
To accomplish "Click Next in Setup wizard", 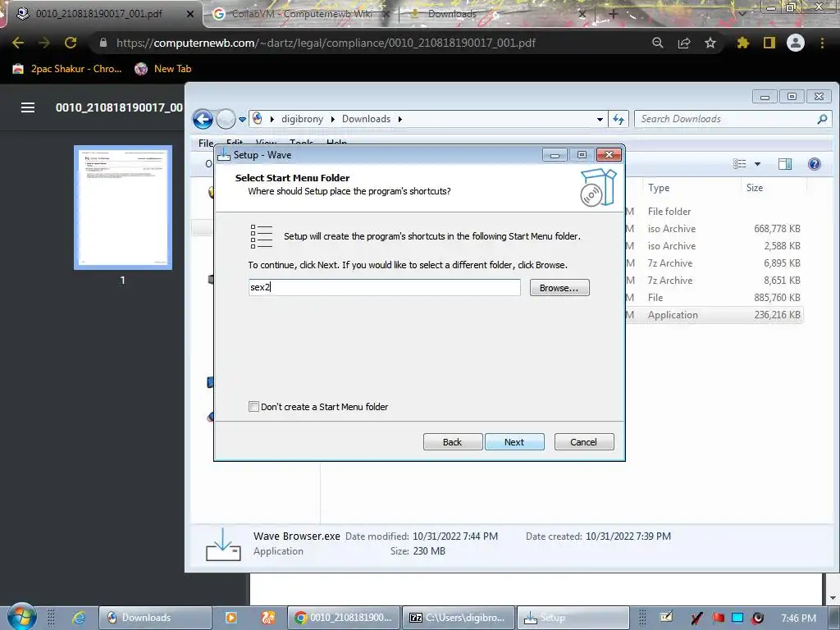I will tap(514, 442).
